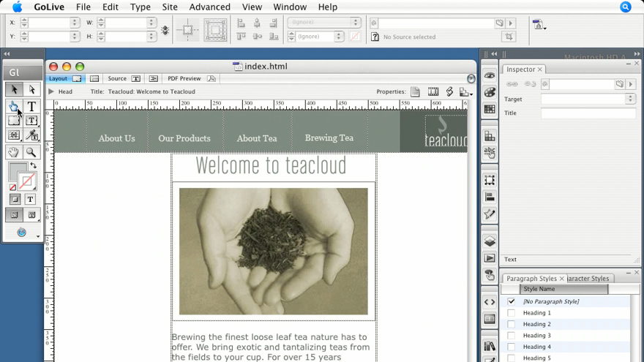Click the Our Products navigation link
Image resolution: width=644 pixels, height=362 pixels.
point(184,138)
